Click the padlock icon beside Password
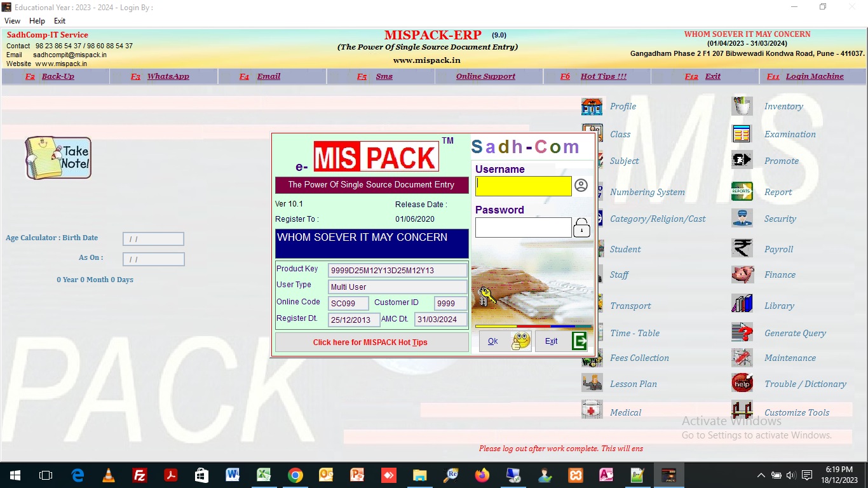 581,227
